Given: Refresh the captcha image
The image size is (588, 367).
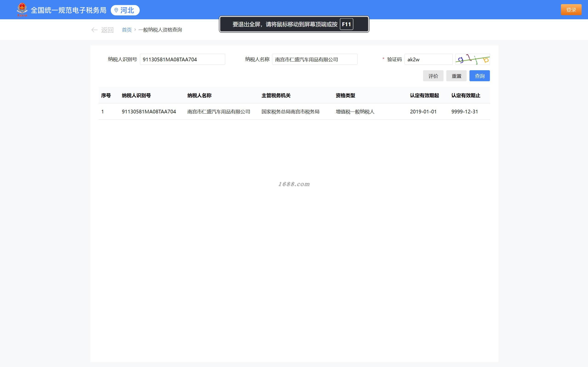Looking at the screenshot, I should tap(472, 59).
